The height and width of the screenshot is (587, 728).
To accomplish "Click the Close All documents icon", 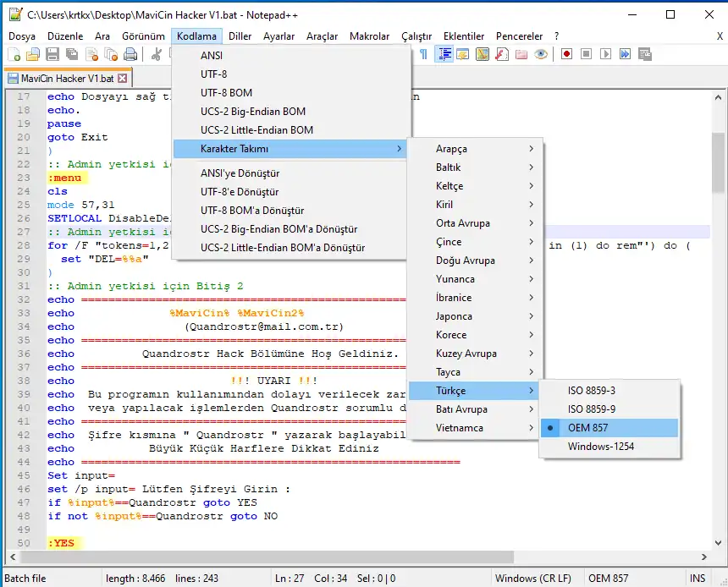I will click(111, 55).
